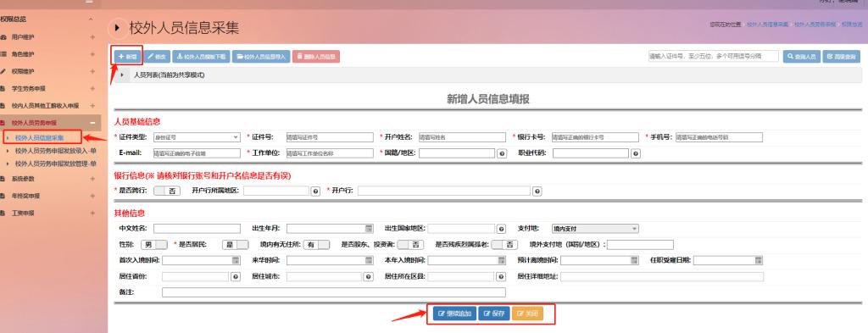Click the 角色维护 sidebar list icon
Viewport: 868px width, 333px height.
point(3,54)
